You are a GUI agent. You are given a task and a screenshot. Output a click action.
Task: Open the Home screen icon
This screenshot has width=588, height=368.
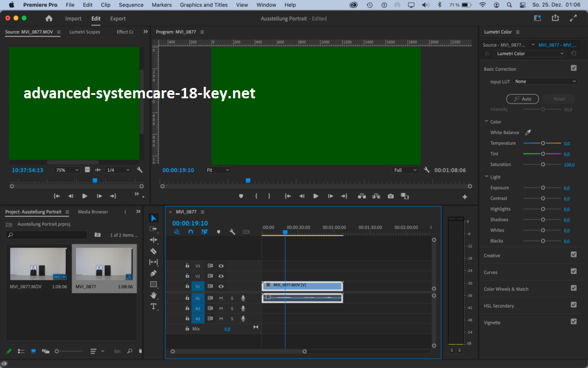point(49,18)
